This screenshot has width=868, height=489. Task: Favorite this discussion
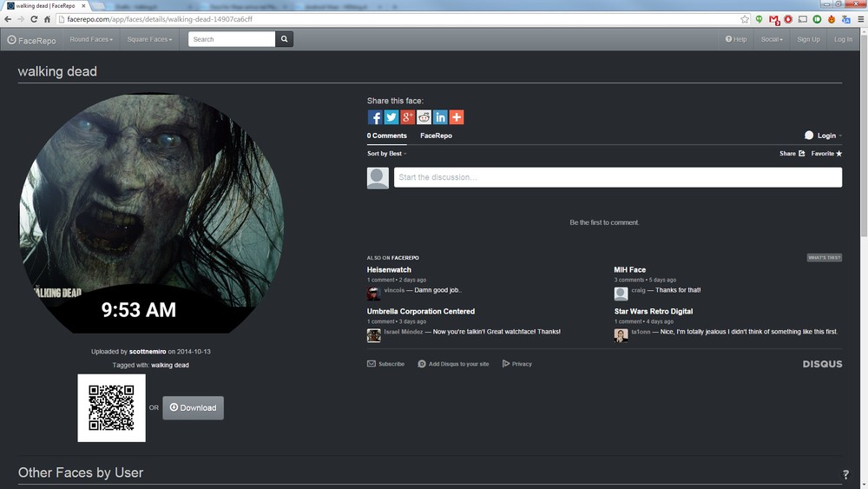pos(826,154)
